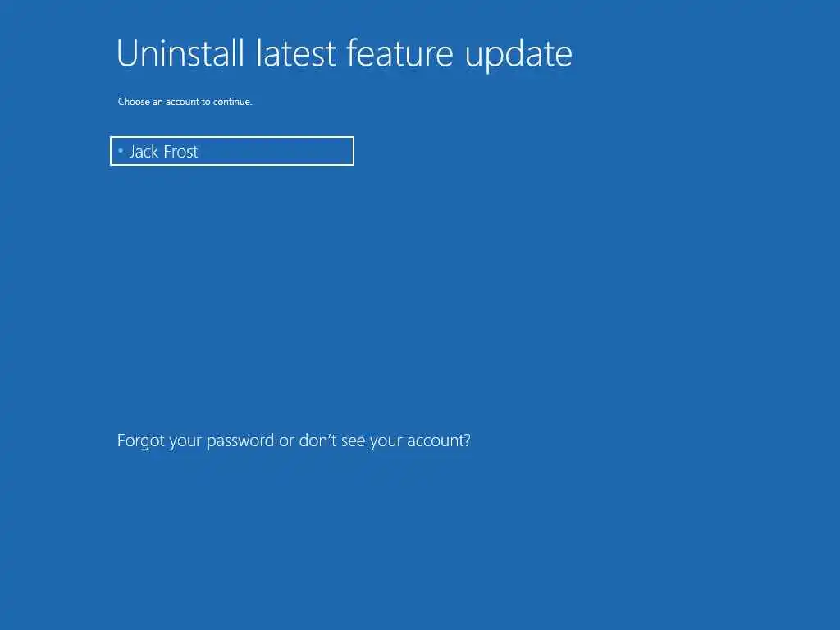Click the word Jack in the account tile
The image size is (840, 630).
click(144, 152)
